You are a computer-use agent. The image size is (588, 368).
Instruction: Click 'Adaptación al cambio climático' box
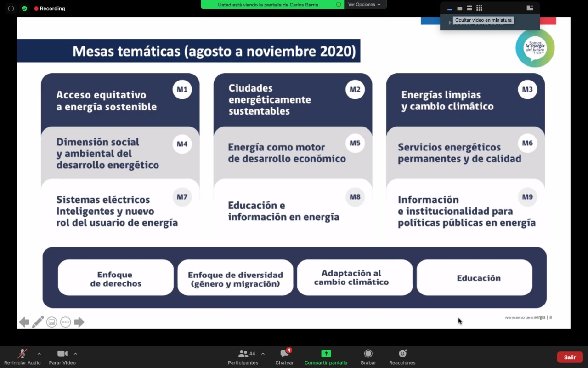pyautogui.click(x=355, y=277)
